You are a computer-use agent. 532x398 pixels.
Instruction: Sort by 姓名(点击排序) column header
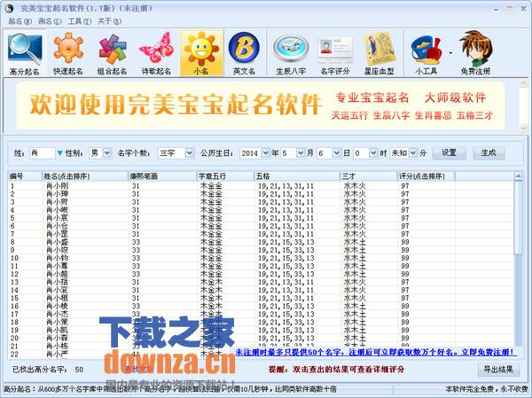pos(85,176)
